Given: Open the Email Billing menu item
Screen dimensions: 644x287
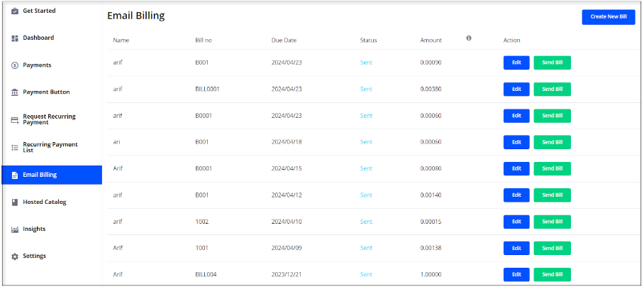Looking at the screenshot, I should pos(40,175).
